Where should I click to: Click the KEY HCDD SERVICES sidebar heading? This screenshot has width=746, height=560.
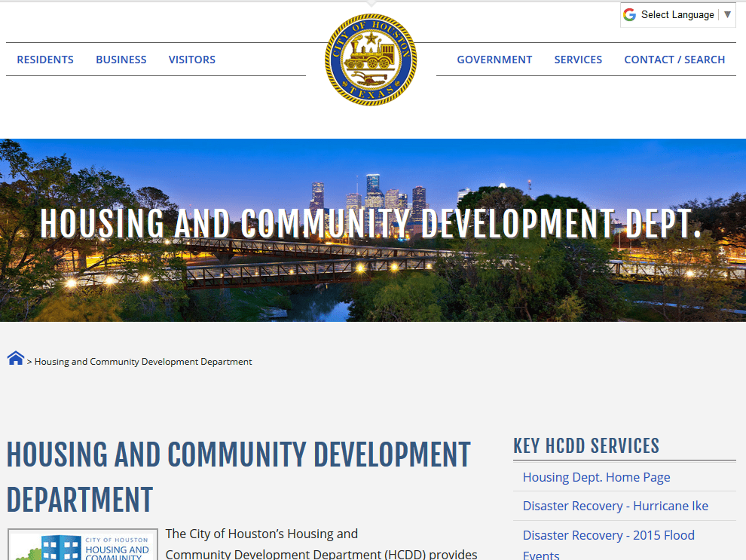tap(585, 445)
